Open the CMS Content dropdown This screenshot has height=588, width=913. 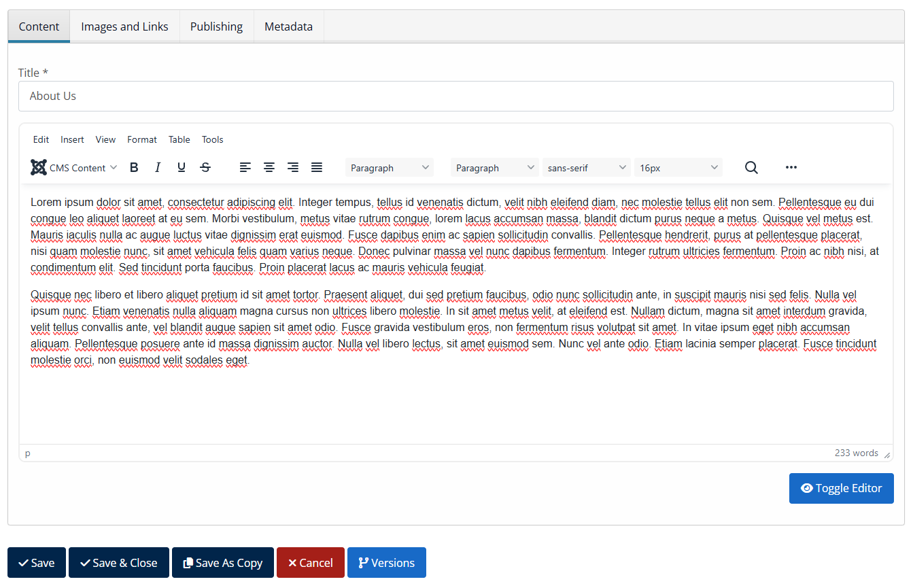(x=73, y=167)
